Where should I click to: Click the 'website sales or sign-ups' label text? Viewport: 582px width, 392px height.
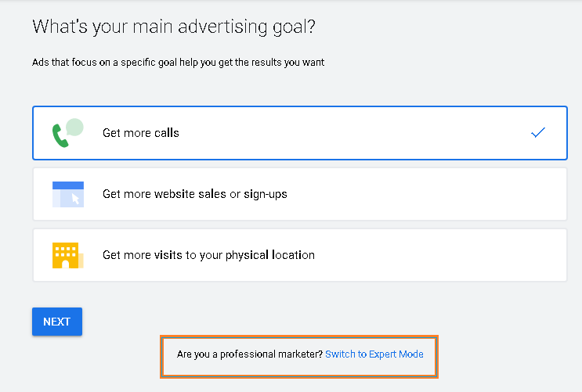pos(220,194)
